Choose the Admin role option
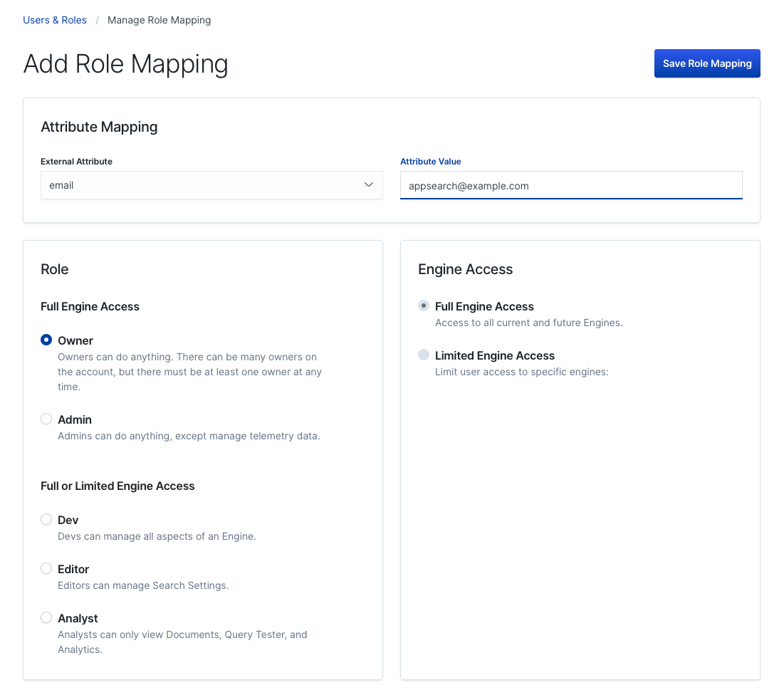784x695 pixels. point(46,419)
